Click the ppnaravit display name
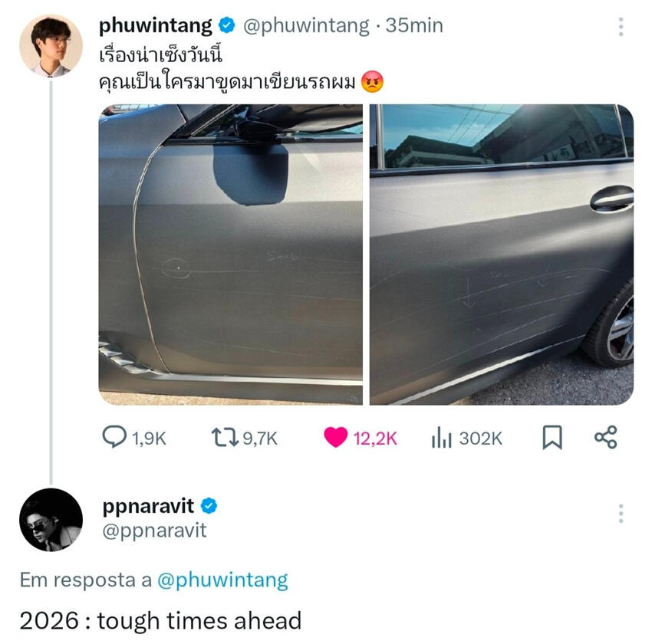 pyautogui.click(x=148, y=506)
